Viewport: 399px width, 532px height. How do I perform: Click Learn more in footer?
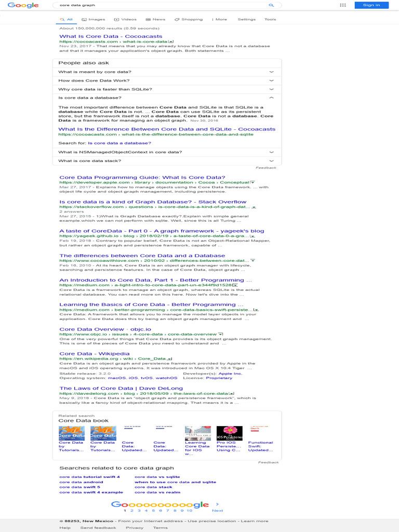255,521
